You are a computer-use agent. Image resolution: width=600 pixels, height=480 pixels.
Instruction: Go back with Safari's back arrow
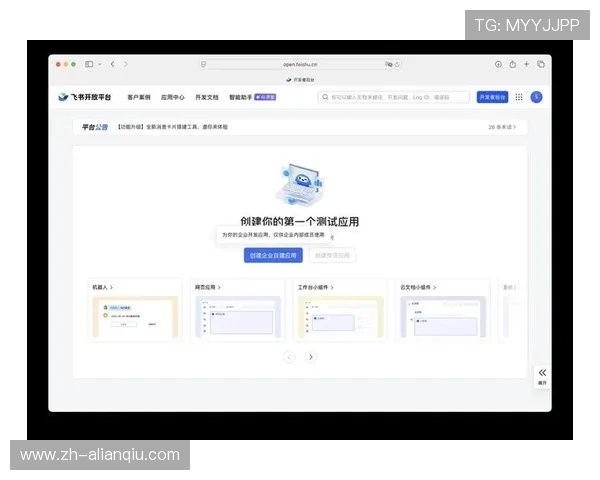(112, 64)
